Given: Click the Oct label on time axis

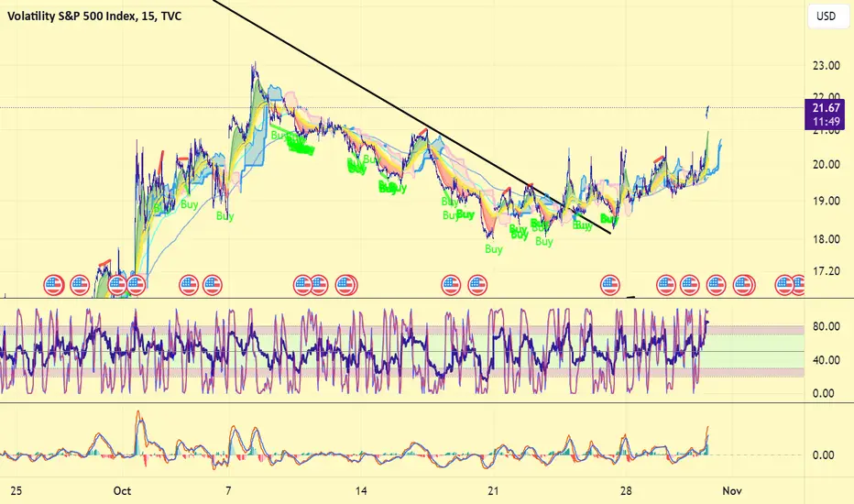Looking at the screenshot, I should click(x=122, y=491).
